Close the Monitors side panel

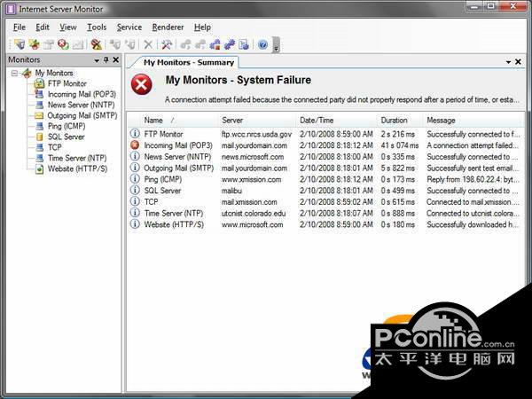coord(116,59)
